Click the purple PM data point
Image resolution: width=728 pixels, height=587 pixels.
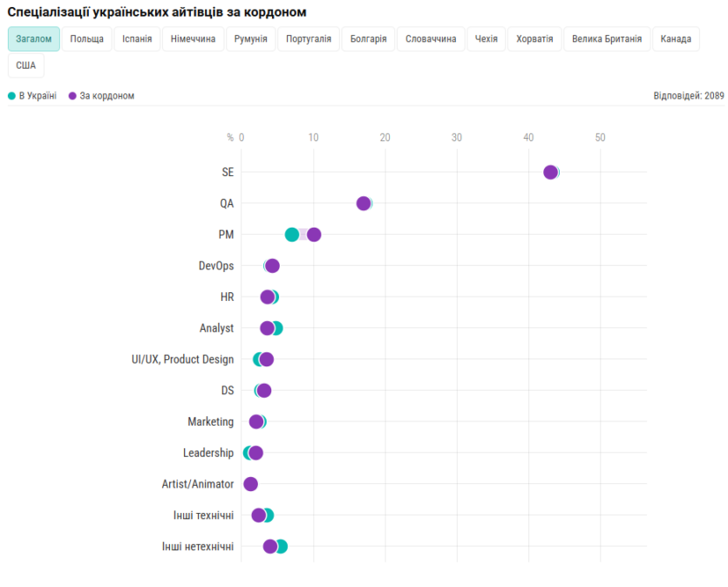click(x=314, y=235)
